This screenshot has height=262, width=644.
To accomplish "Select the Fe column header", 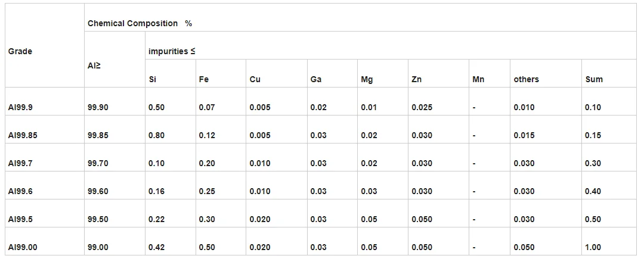I will pos(204,79).
